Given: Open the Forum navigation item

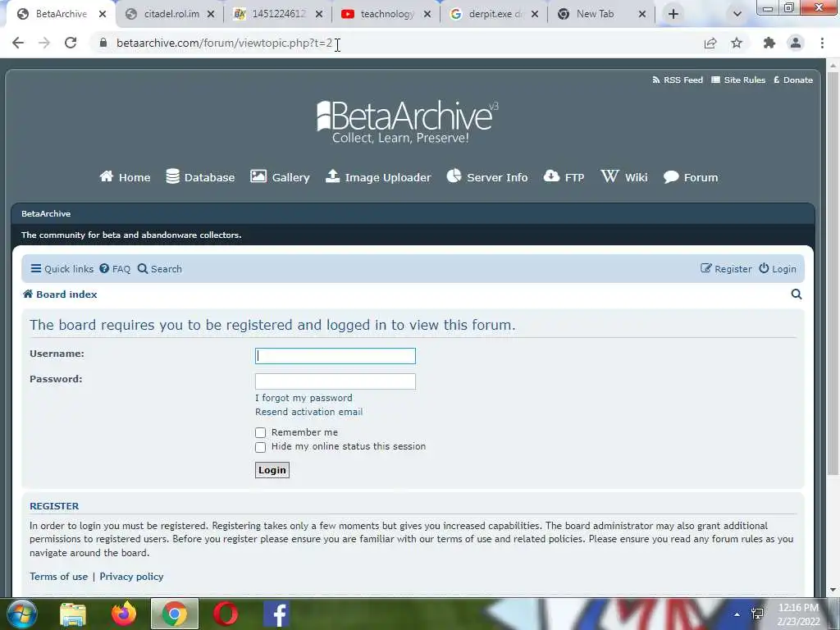Looking at the screenshot, I should [690, 177].
